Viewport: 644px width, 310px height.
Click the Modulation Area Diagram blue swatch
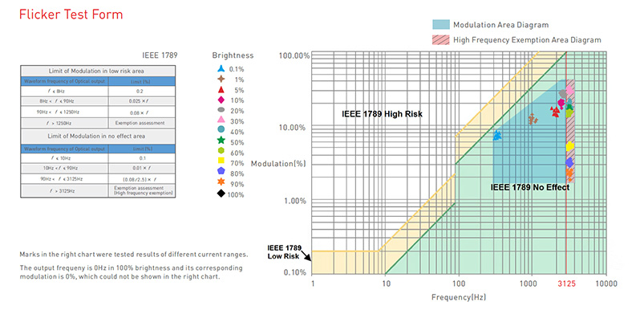pyautogui.click(x=441, y=25)
